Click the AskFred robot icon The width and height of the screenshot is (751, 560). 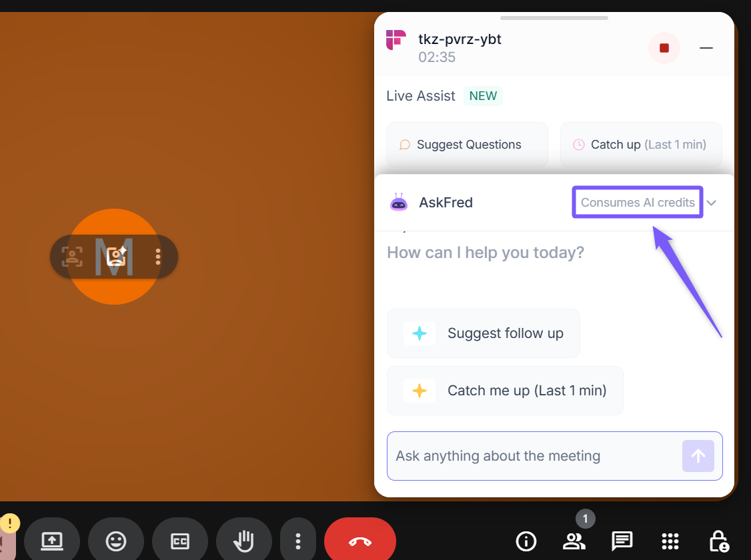point(398,203)
